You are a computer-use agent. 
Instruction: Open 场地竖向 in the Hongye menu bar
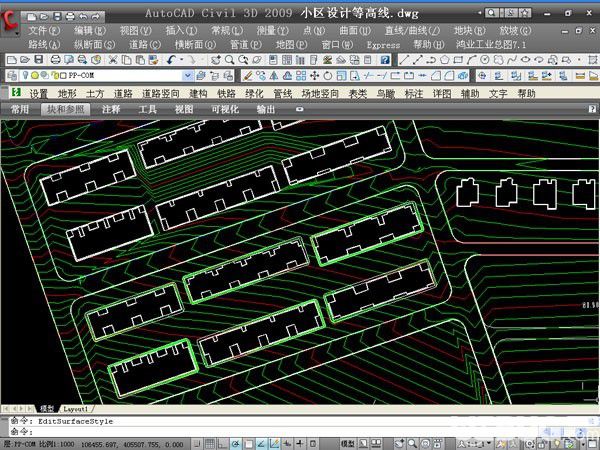(320, 93)
